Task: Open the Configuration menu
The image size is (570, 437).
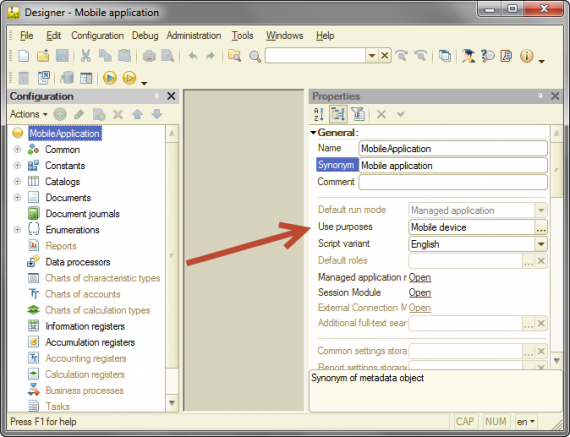Action: click(x=97, y=36)
